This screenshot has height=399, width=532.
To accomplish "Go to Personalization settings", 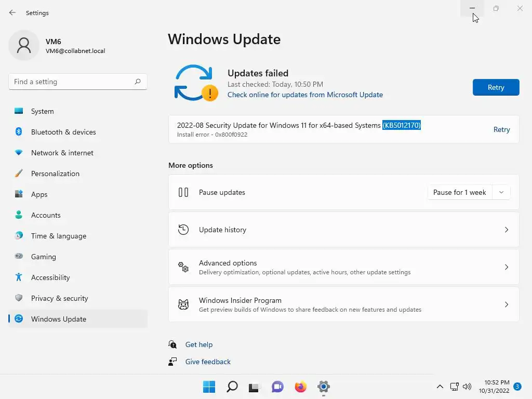I will click(55, 174).
